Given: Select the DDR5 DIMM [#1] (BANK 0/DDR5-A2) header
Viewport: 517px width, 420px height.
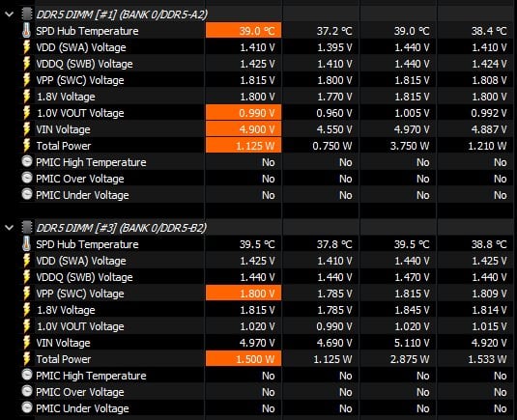Looking at the screenshot, I should 122,14.
